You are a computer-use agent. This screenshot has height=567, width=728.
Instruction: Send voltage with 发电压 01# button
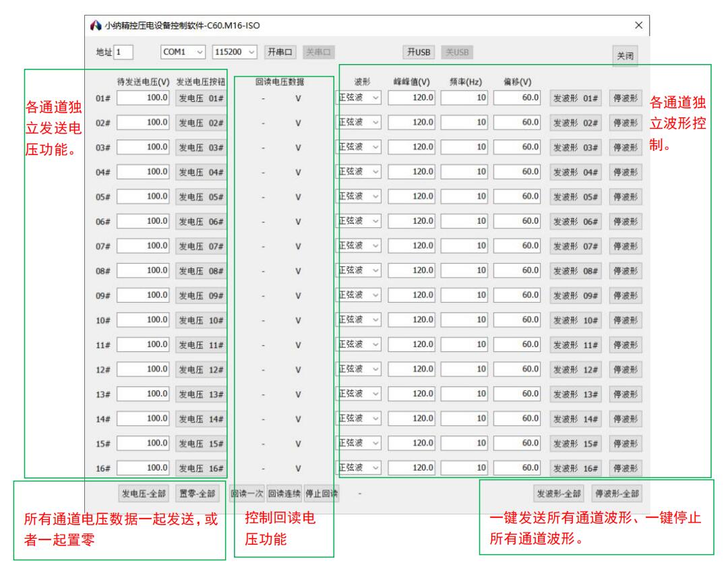(200, 98)
